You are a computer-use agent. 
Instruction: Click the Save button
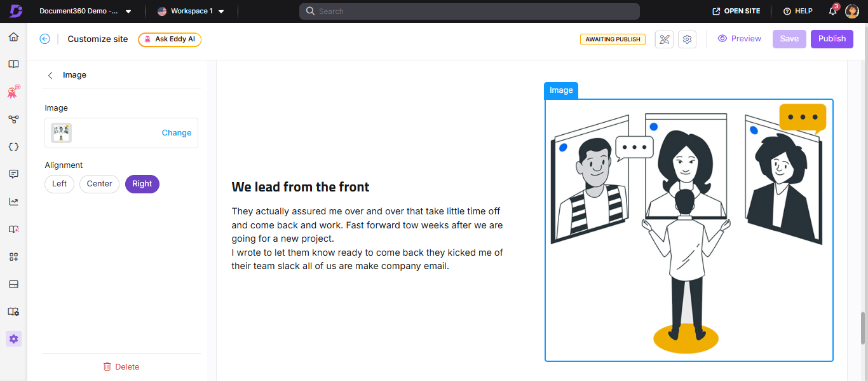coord(789,39)
